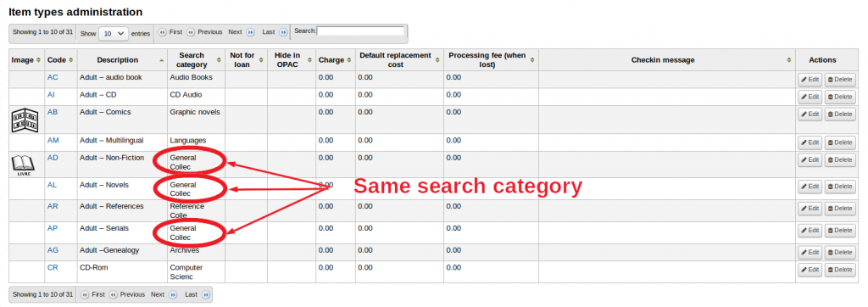Screen dimensions: 868x307
Task: Open the Show entries count dropdown
Action: click(113, 33)
